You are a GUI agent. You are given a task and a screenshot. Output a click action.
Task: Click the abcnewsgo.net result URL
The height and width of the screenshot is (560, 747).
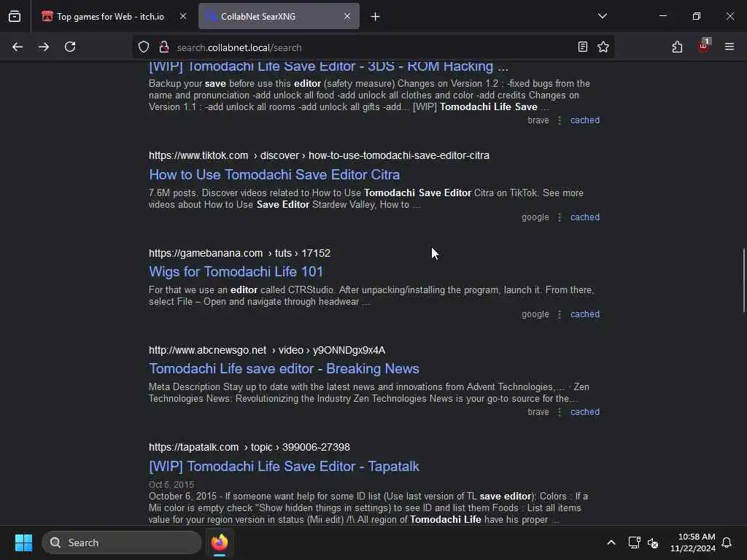pyautogui.click(x=267, y=351)
